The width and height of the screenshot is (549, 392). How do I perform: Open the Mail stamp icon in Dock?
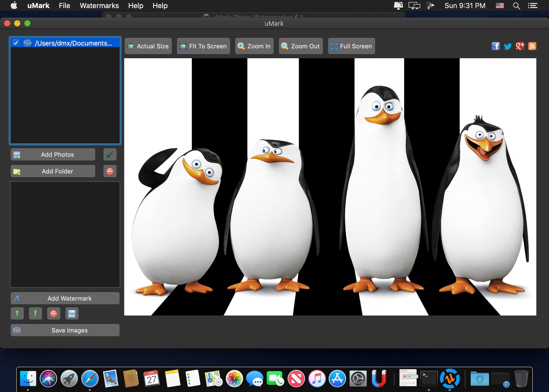(111, 379)
